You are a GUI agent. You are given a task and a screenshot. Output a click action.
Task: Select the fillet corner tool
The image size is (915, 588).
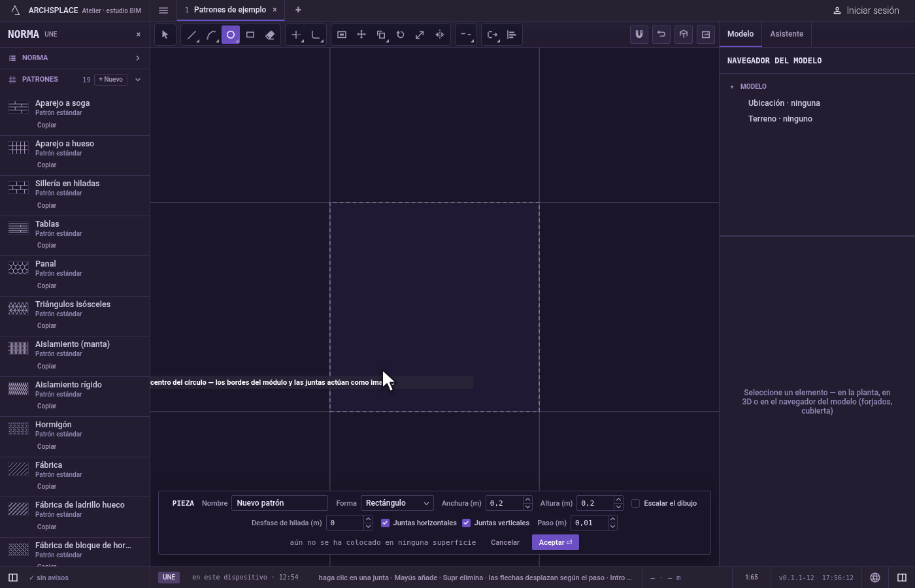[x=316, y=35]
